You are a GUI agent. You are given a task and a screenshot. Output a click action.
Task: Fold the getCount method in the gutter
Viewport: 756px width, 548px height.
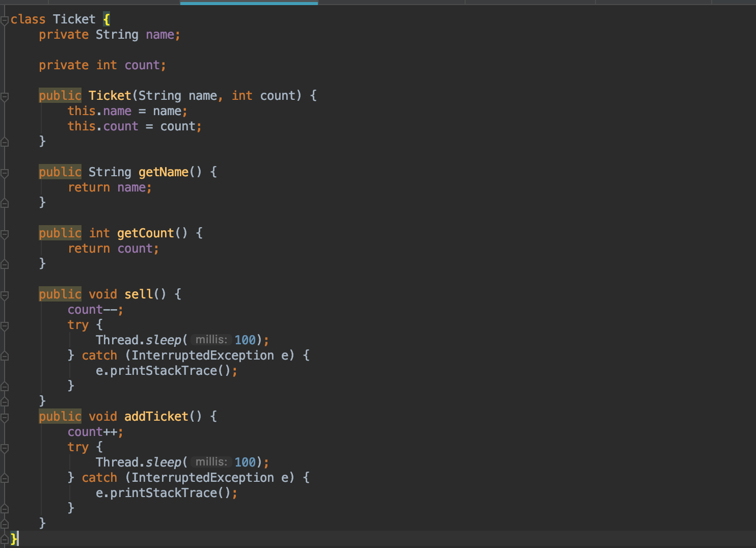[x=5, y=234]
